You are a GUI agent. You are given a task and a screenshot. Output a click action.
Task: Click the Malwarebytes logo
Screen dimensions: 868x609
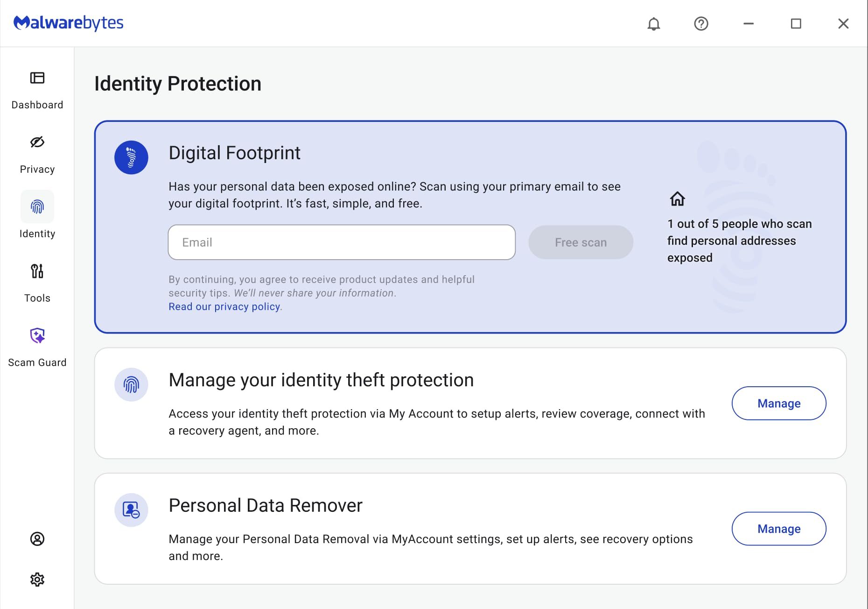(69, 22)
